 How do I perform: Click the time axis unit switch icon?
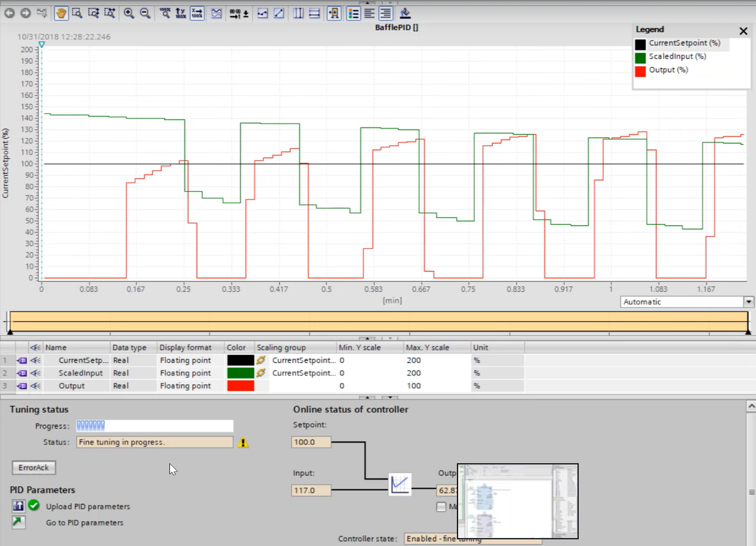(x=239, y=13)
